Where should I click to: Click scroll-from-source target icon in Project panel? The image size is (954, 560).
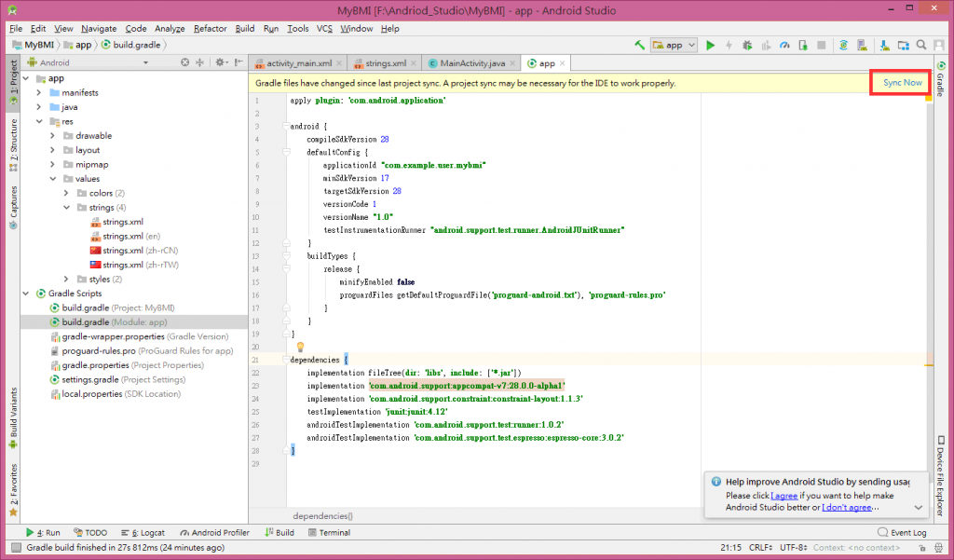point(184,62)
